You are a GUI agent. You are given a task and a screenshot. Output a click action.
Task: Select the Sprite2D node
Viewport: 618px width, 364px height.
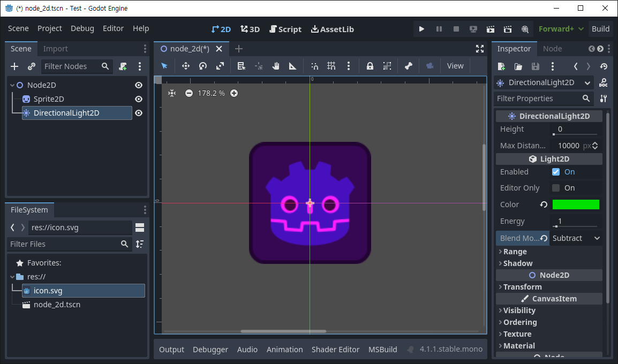[49, 99]
